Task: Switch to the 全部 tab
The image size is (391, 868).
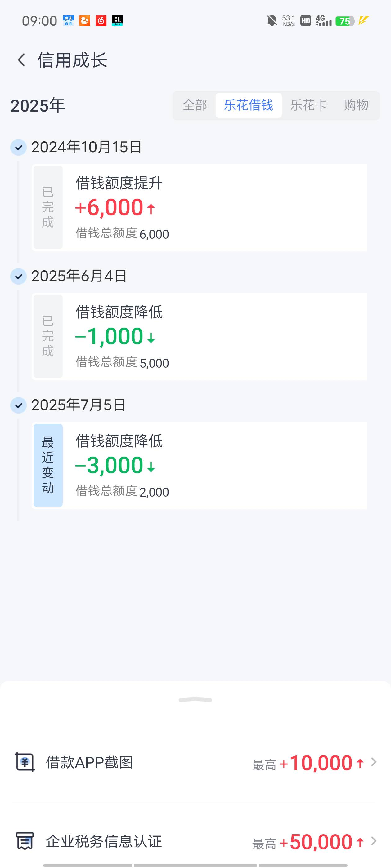Action: click(x=195, y=105)
